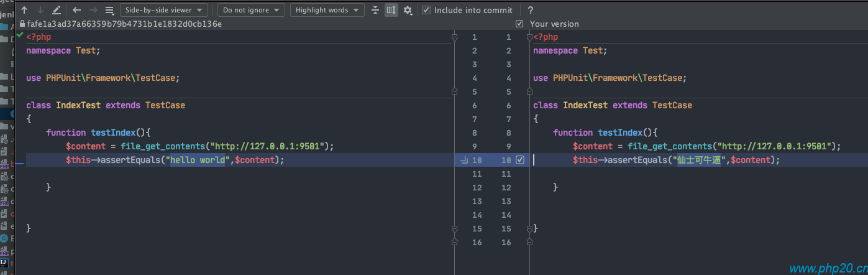Collapse fold marker at line 1 in right pane
The image size is (868, 275).
click(529, 37)
